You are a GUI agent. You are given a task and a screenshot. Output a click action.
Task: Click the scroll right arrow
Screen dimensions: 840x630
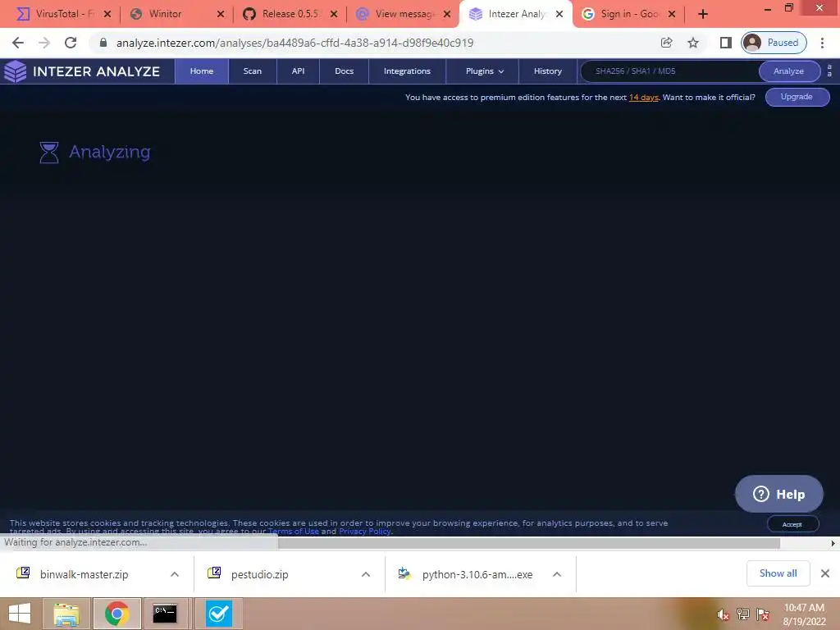click(833, 543)
